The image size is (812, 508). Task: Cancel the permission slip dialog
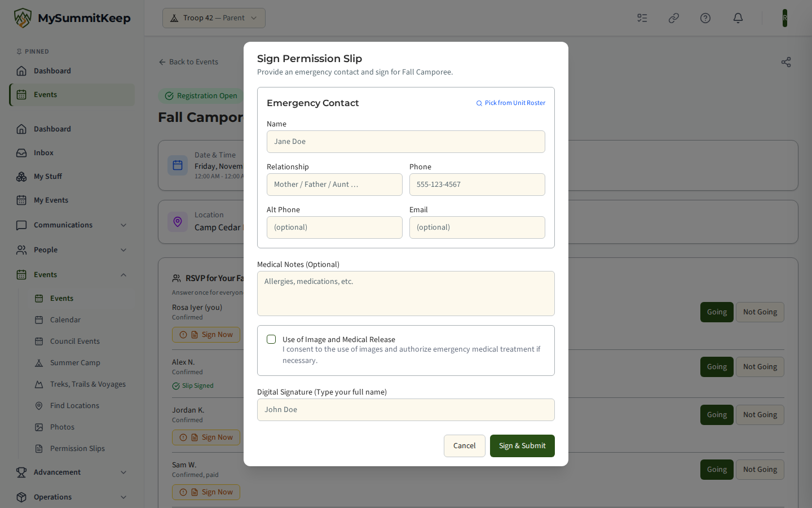click(x=465, y=446)
